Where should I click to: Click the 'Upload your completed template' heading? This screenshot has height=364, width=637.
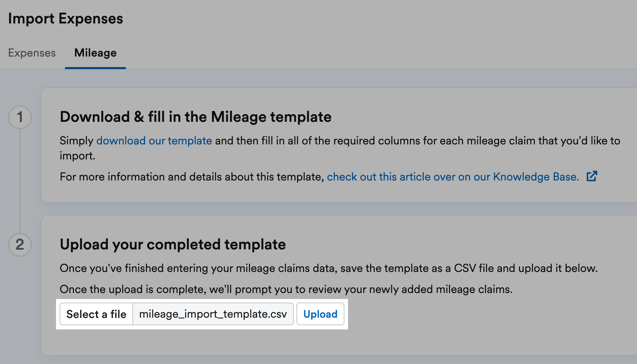173,245
